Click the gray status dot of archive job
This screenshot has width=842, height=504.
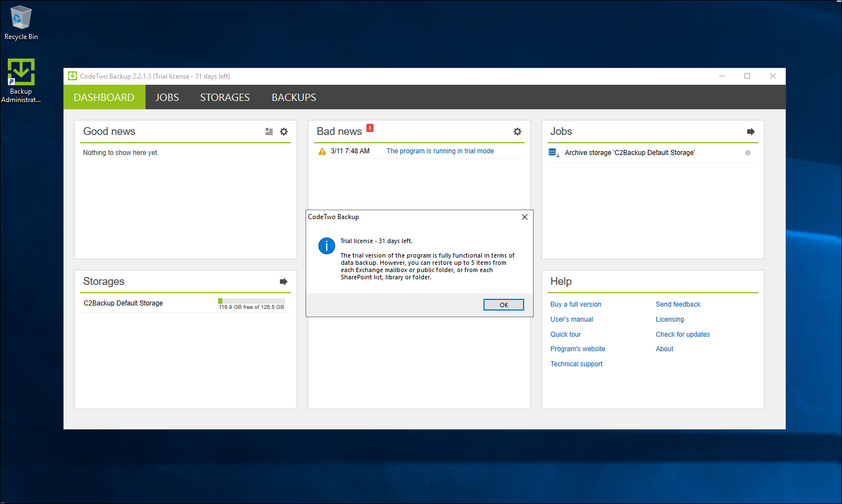747,153
